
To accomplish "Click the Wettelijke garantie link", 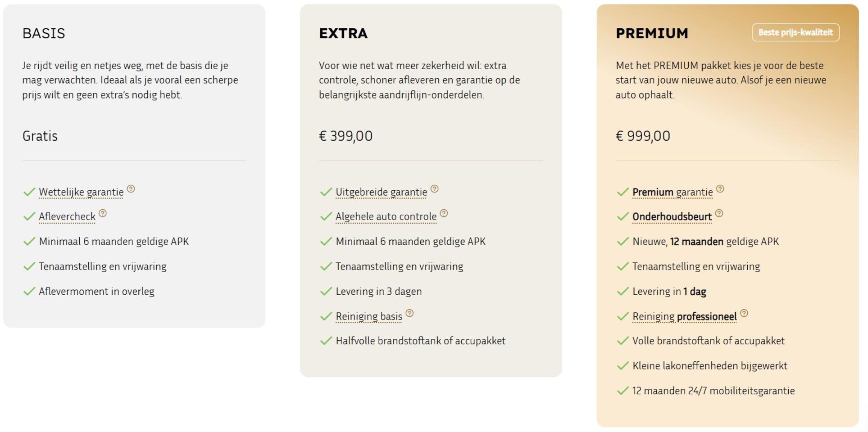I will [81, 192].
